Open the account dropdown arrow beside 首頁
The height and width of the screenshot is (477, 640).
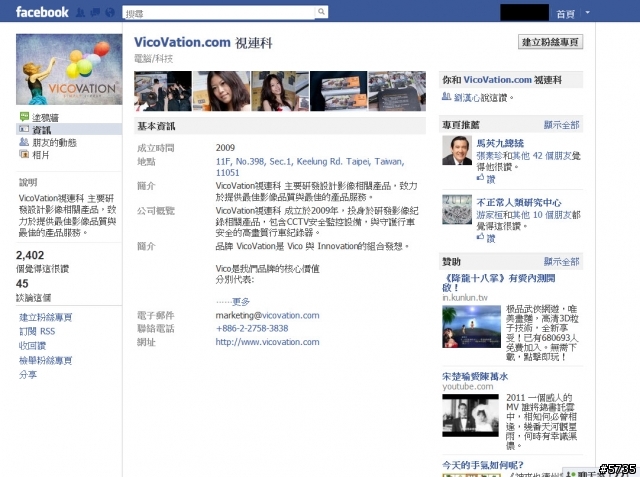587,13
